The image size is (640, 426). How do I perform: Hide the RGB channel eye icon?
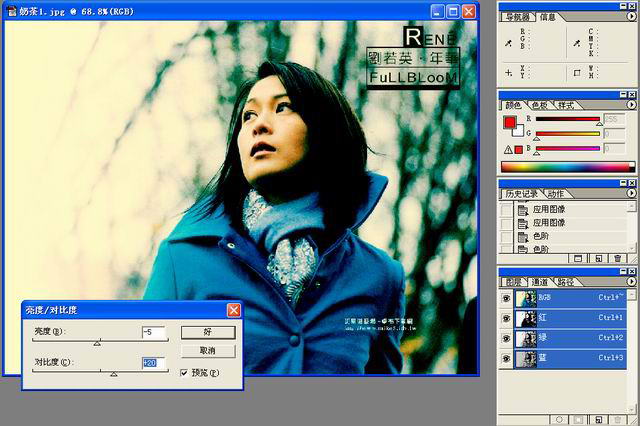click(505, 297)
